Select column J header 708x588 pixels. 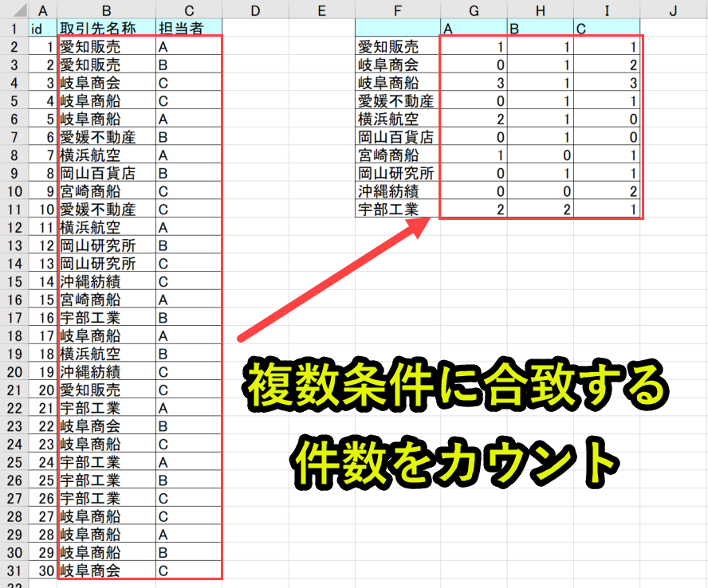click(673, 10)
